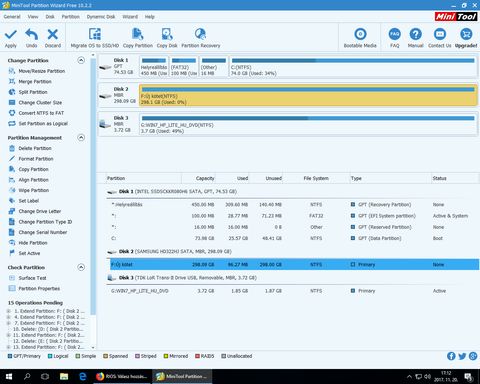Screen dimensions: 480x384
Task: Open the Dynamic Disk menu
Action: click(x=101, y=17)
